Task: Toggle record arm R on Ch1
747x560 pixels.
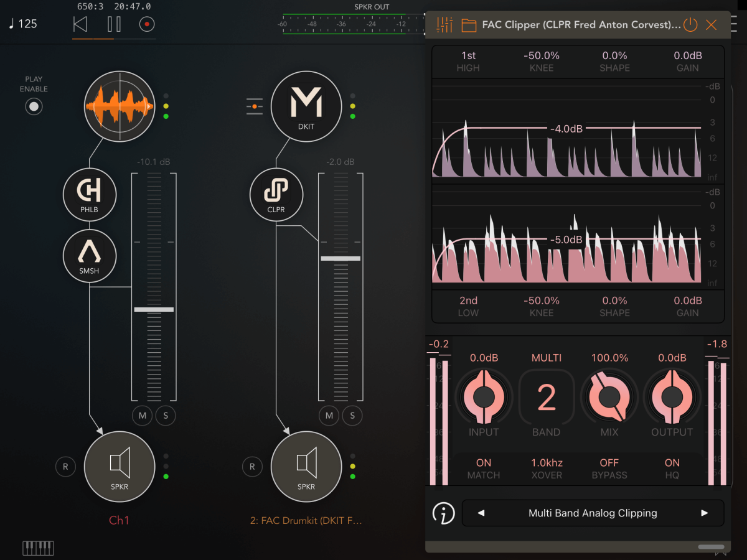Action: tap(65, 466)
